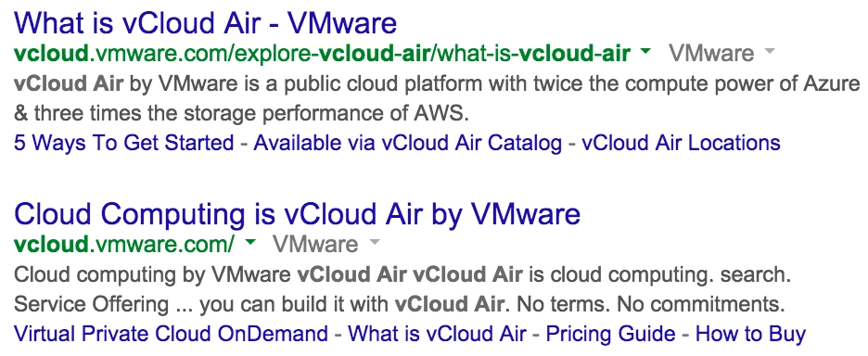Click green 'vcloud.vmware.com/' URL in second result
This screenshot has height=356, width=868.
[124, 245]
